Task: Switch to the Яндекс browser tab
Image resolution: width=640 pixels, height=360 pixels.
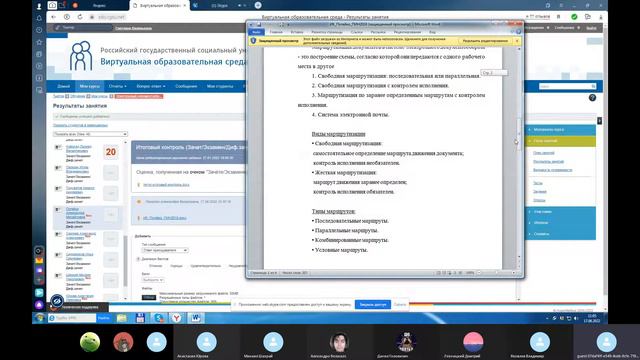Action: [98, 6]
